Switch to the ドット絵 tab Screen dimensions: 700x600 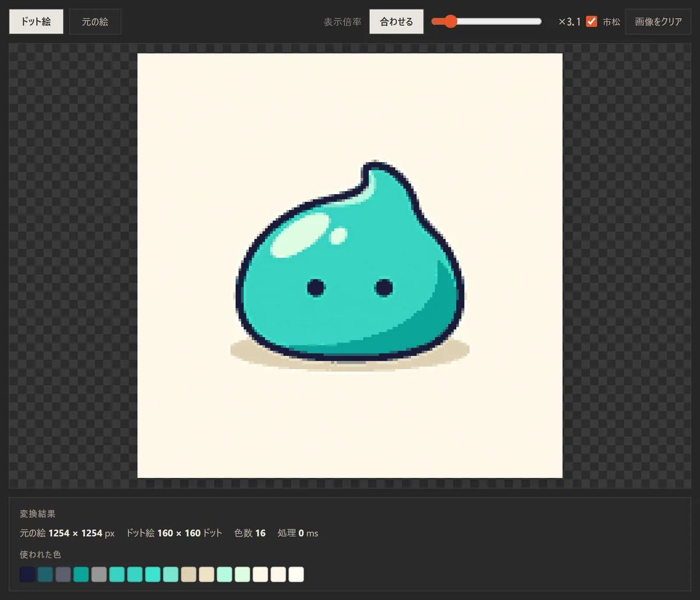coord(36,22)
